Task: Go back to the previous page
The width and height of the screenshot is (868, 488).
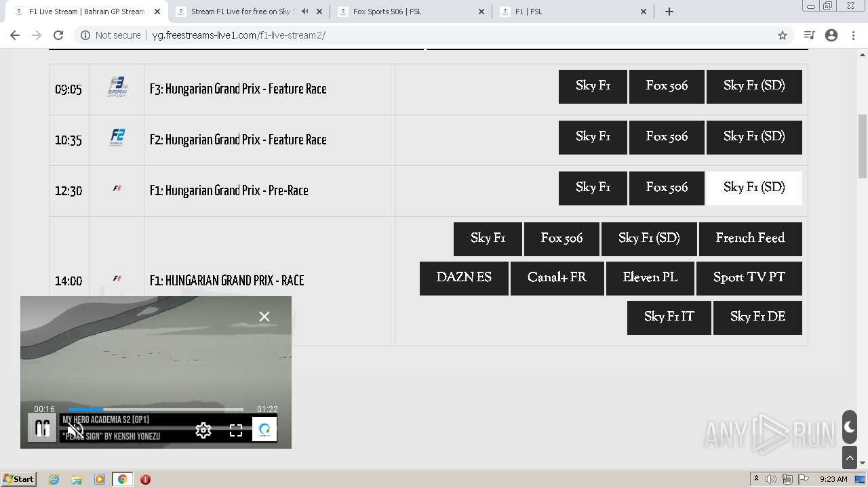Action: [x=15, y=35]
